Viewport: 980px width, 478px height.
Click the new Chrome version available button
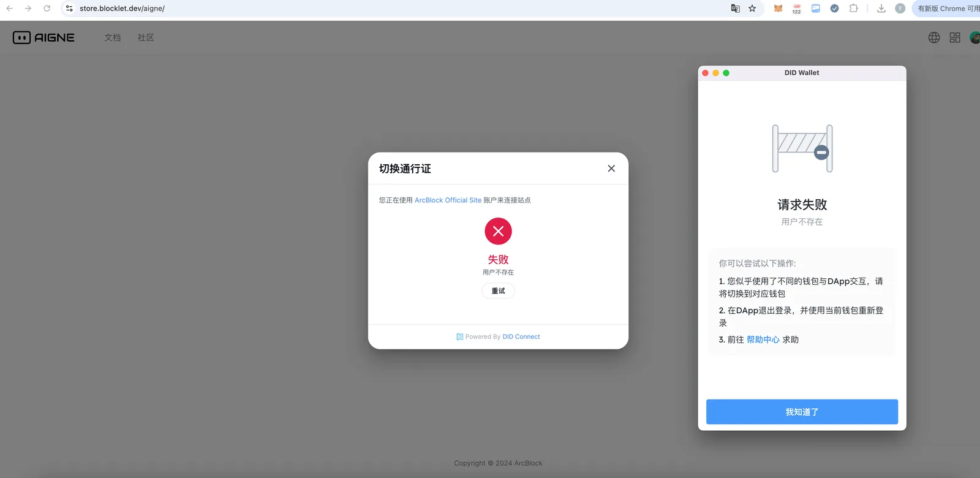[946, 9]
